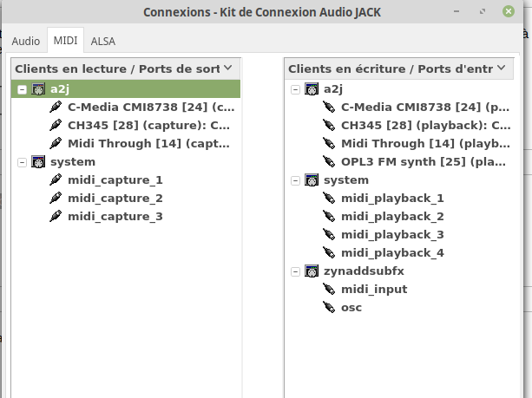
Task: Switch to the ALSA tab
Action: 103,41
